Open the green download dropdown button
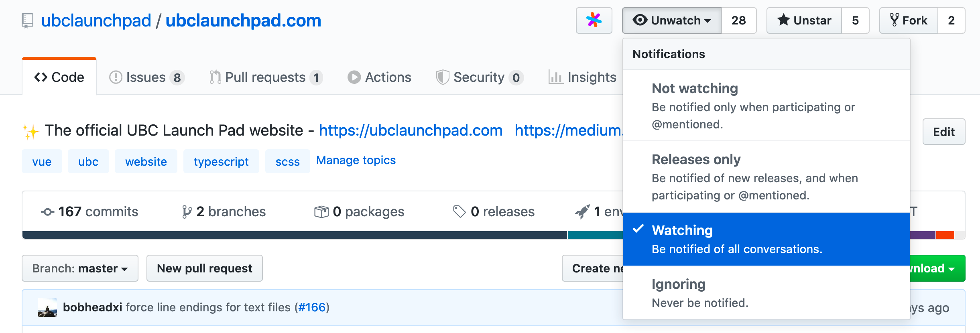The image size is (980, 333). tap(937, 268)
